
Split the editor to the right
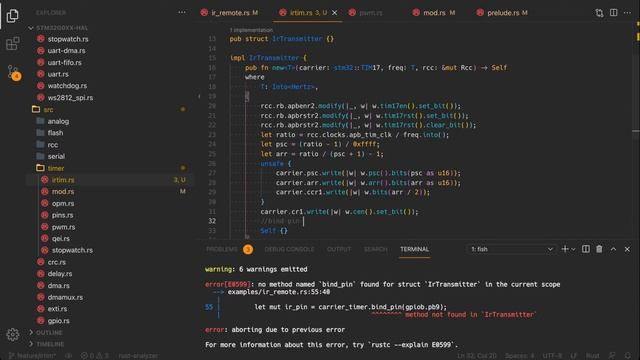point(613,13)
